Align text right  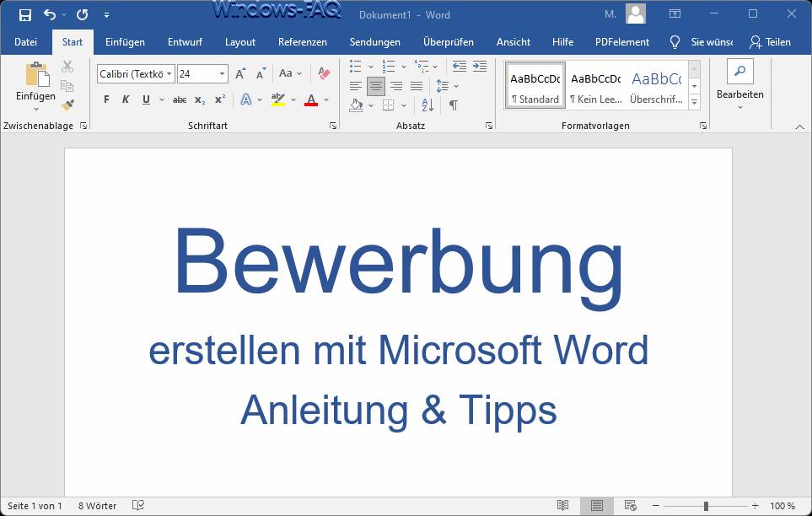[396, 86]
